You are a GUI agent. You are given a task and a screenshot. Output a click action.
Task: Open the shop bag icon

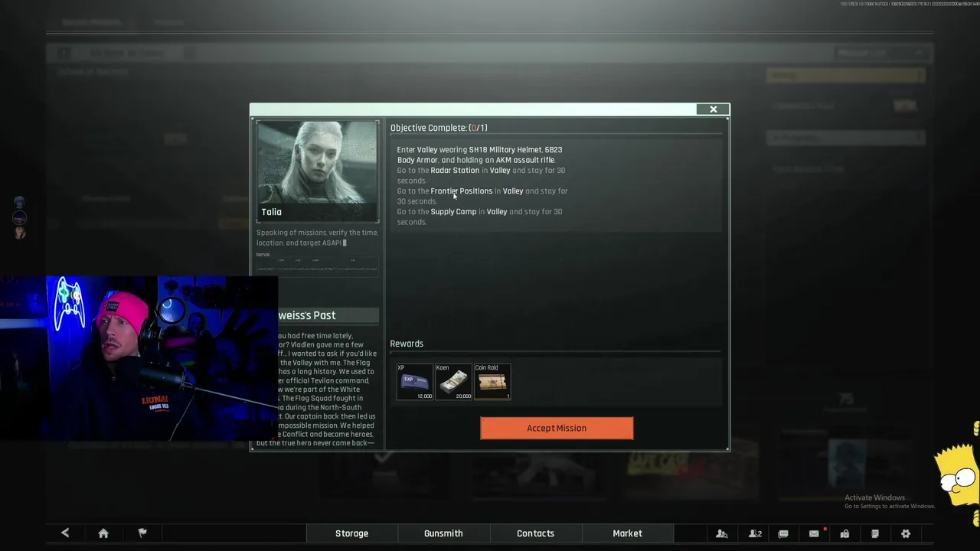point(844,533)
